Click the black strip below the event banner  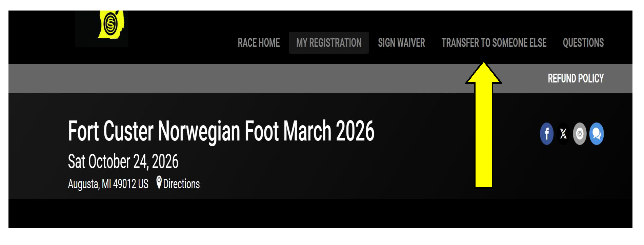pos(305,213)
